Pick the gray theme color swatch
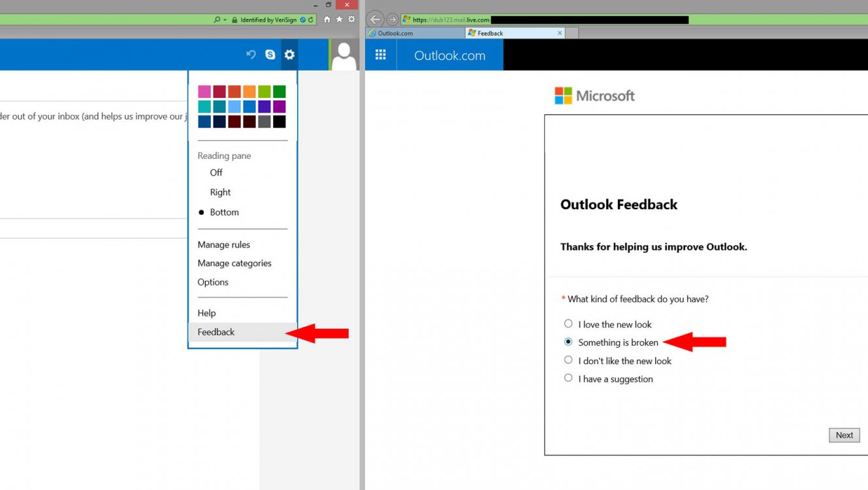The image size is (868, 490). 265,122
